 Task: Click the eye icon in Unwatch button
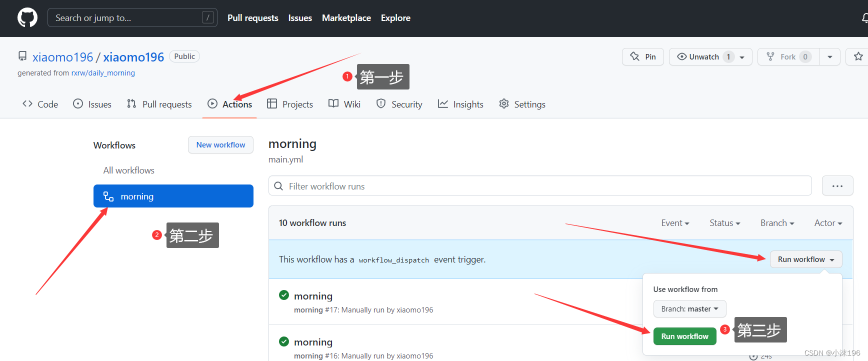click(681, 56)
